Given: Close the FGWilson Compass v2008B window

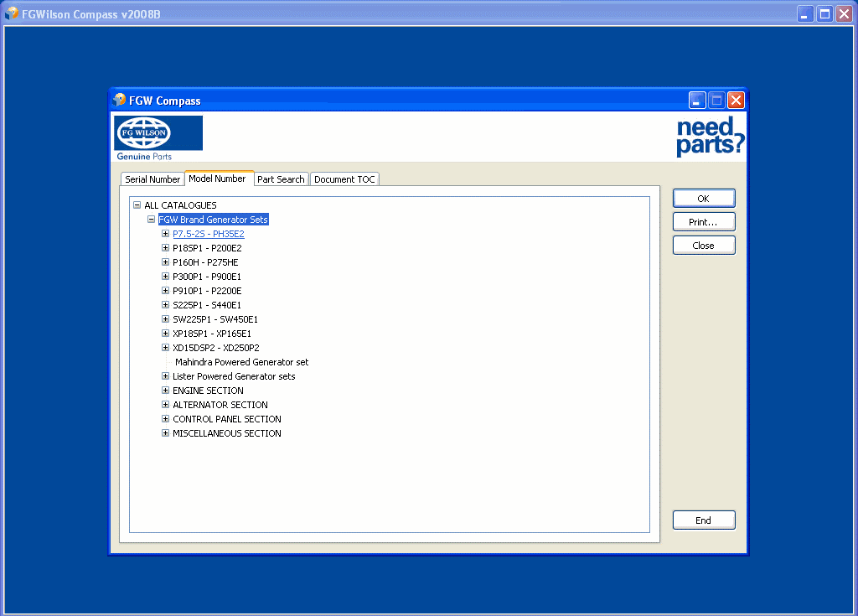Looking at the screenshot, I should (845, 13).
